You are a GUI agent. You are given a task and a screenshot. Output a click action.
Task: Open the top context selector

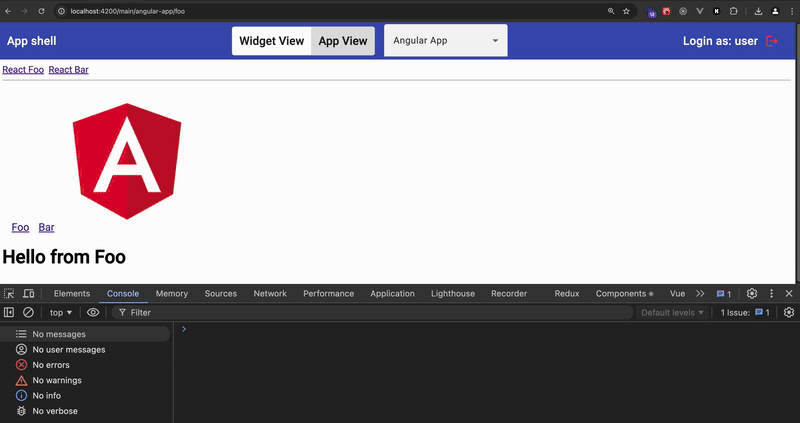click(x=61, y=312)
